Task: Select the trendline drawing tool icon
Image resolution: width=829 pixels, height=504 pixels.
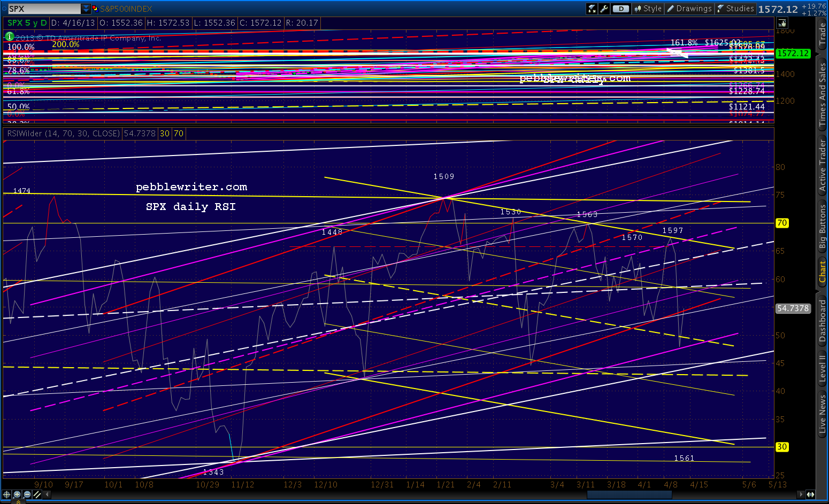Action: tap(37, 494)
